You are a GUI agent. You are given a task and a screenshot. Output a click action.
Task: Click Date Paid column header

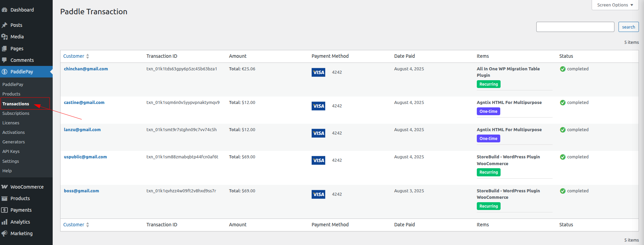404,56
